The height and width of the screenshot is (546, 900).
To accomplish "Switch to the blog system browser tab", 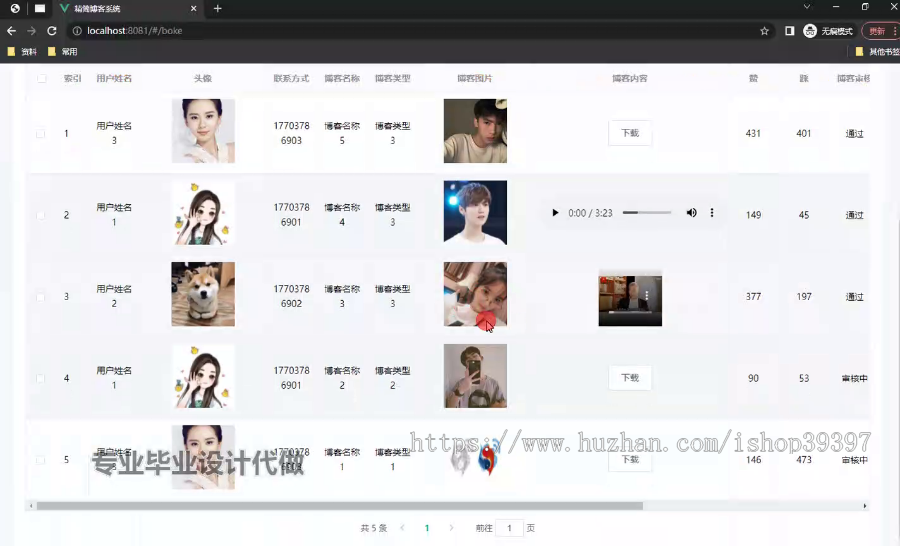I will coord(127,9).
